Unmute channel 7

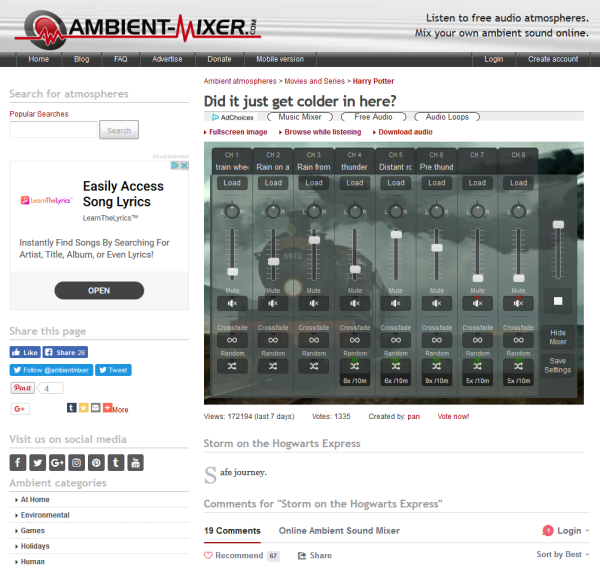point(478,303)
